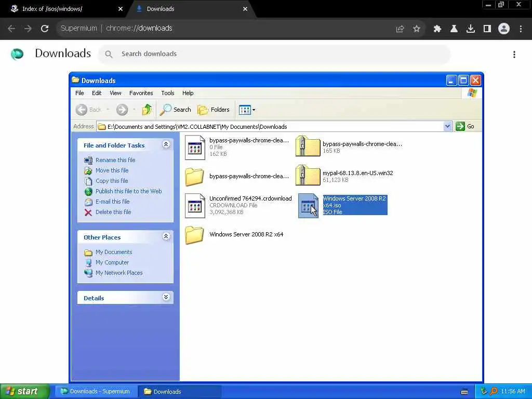Open the Favorites menu
This screenshot has height=399, width=532.
141,93
